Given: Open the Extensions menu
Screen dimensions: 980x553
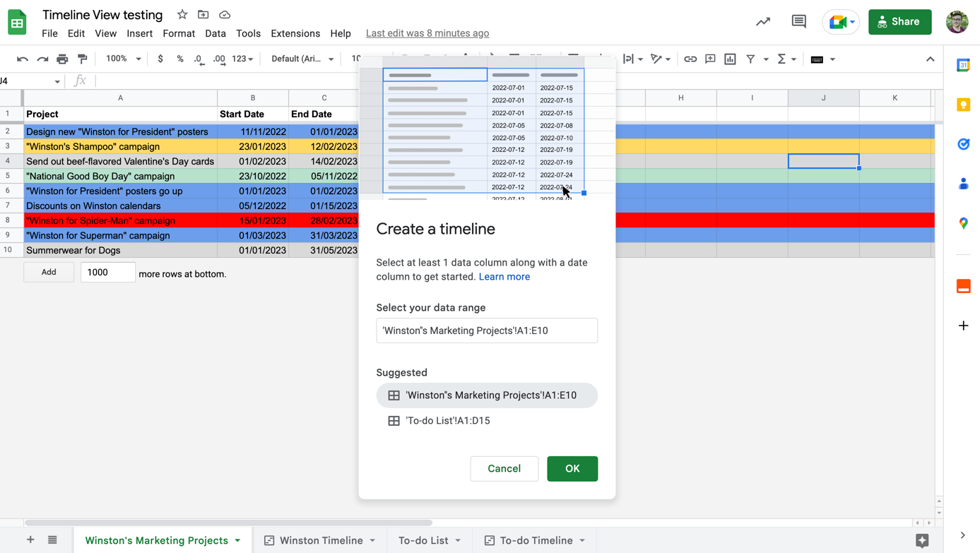Looking at the screenshot, I should pyautogui.click(x=295, y=33).
